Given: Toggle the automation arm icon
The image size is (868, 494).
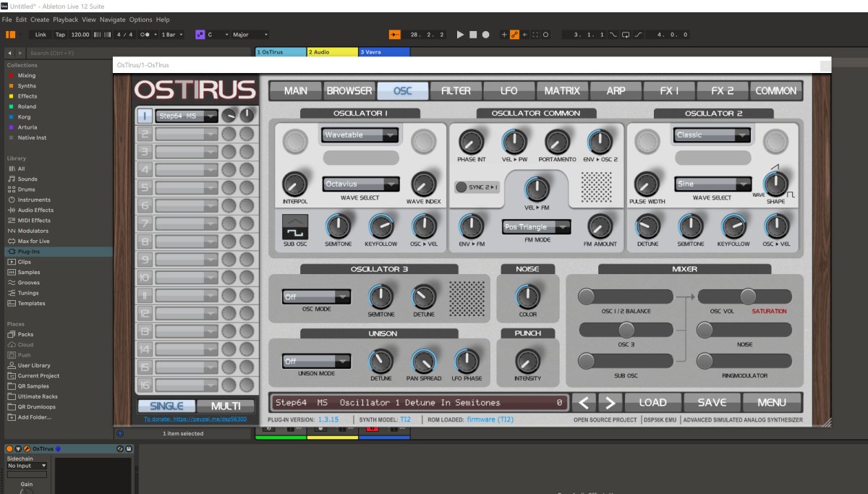Looking at the screenshot, I should coord(514,34).
